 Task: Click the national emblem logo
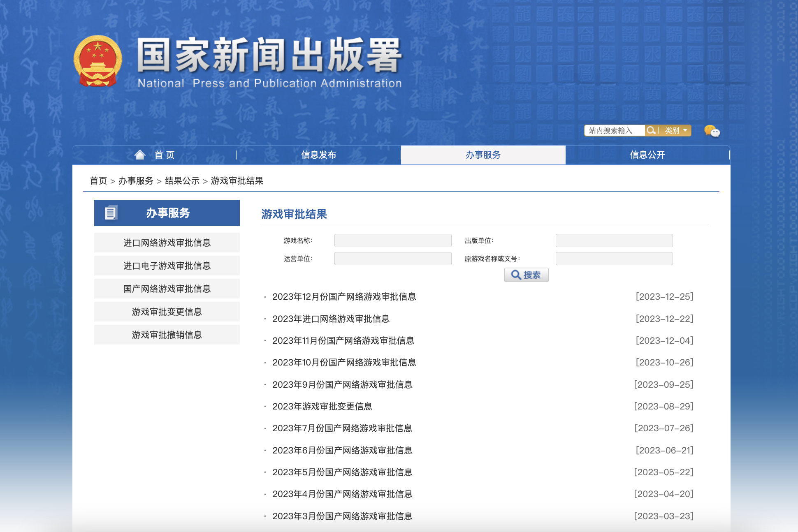pyautogui.click(x=98, y=61)
